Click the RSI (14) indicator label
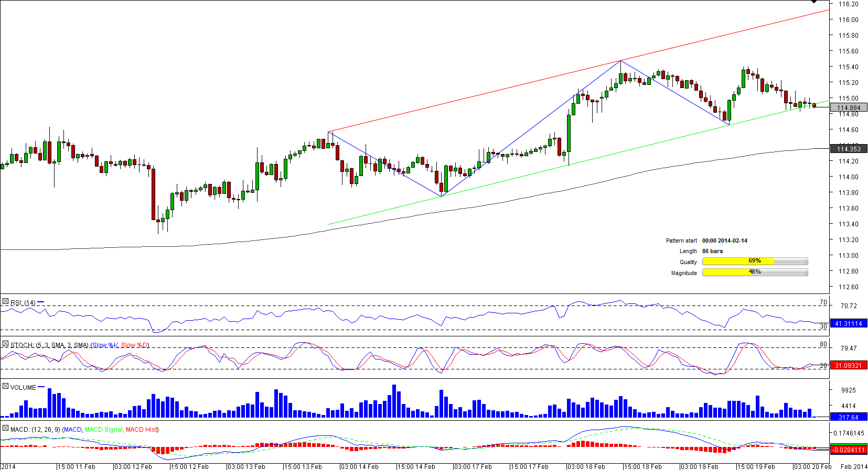868x470 pixels. pos(23,303)
